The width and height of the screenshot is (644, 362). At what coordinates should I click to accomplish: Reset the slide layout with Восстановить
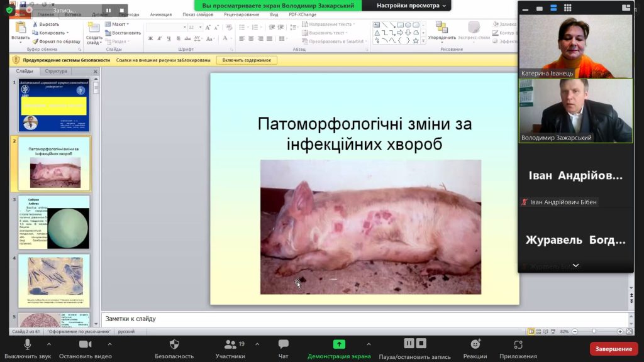[123, 33]
